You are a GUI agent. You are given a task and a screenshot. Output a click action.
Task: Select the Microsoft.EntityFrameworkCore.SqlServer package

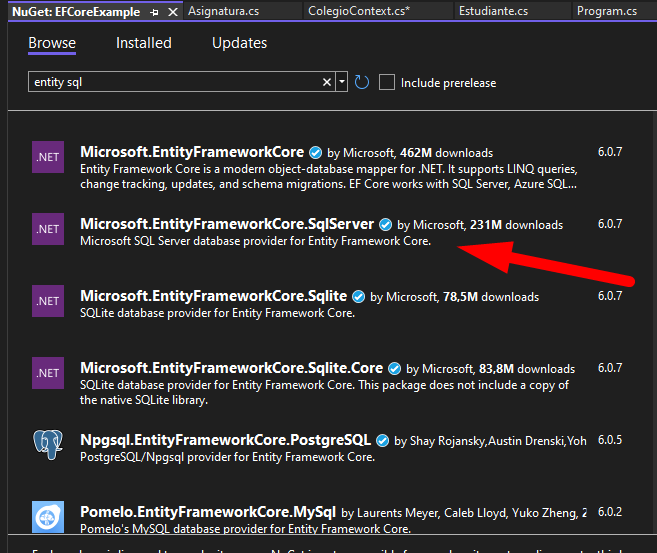click(226, 224)
